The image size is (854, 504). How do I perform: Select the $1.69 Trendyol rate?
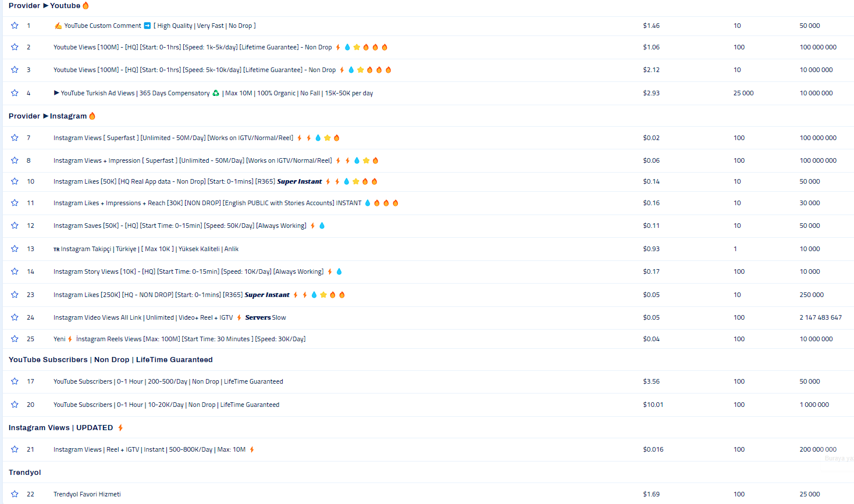[x=652, y=494]
